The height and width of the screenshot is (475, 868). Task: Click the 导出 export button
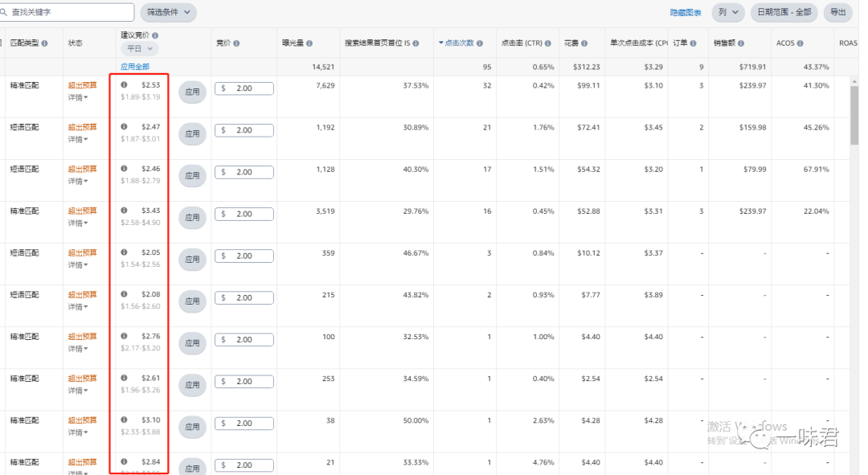837,12
